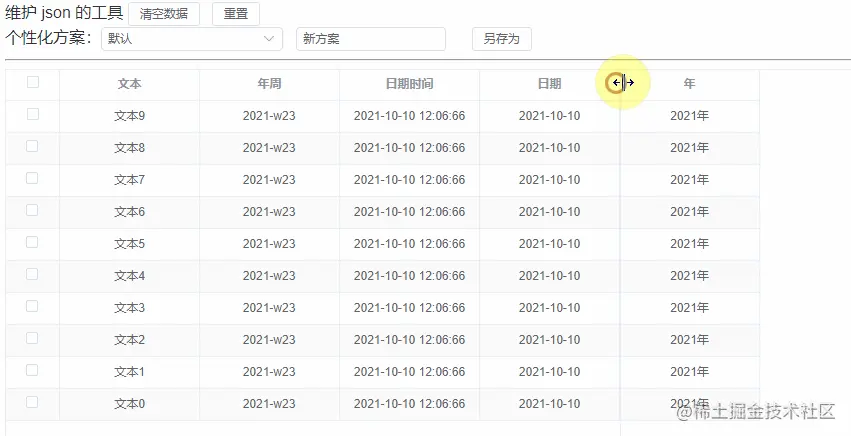Image resolution: width=851 pixels, height=436 pixels.
Task: Click the datetime cell in row 文本0
Action: tap(409, 405)
